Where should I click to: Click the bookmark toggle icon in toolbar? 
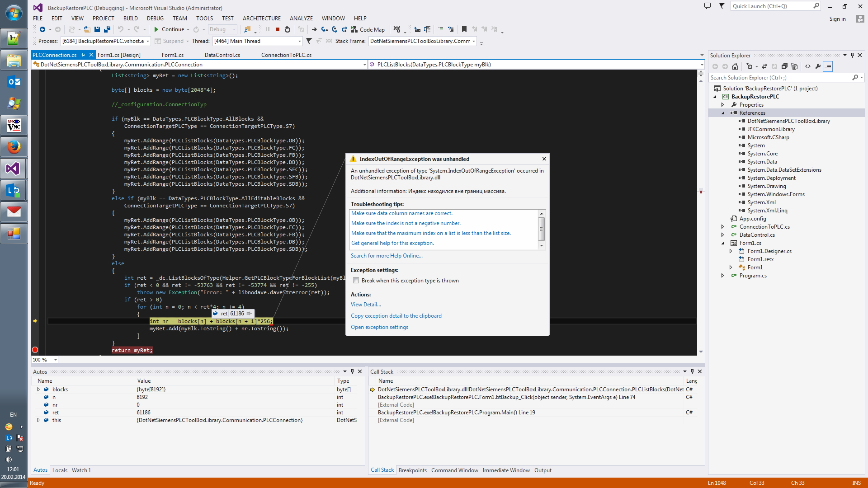tap(464, 29)
